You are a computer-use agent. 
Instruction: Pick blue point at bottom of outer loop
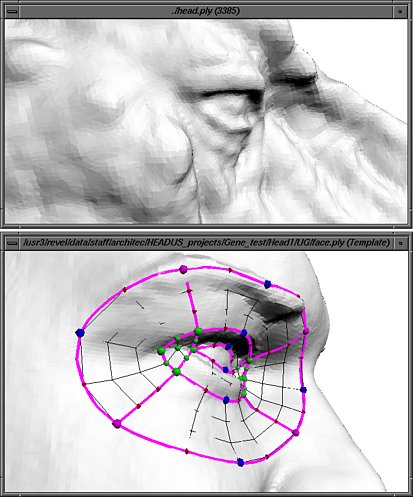click(x=241, y=462)
